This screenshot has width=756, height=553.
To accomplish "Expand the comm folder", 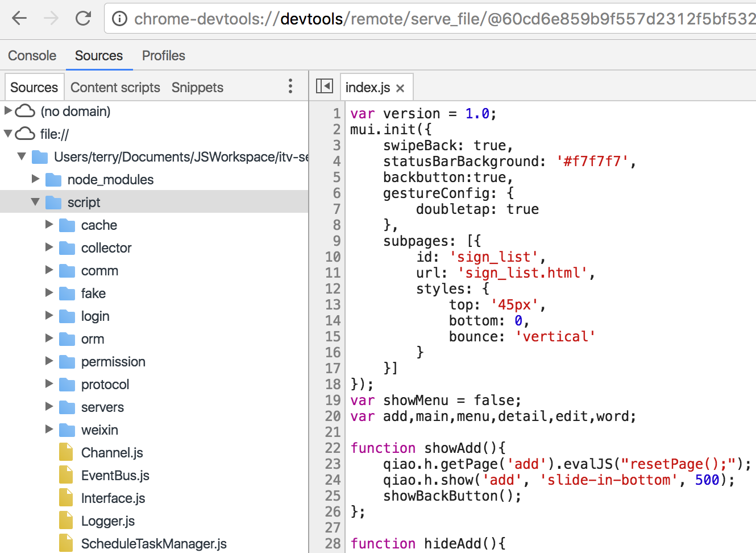I will pos(49,270).
